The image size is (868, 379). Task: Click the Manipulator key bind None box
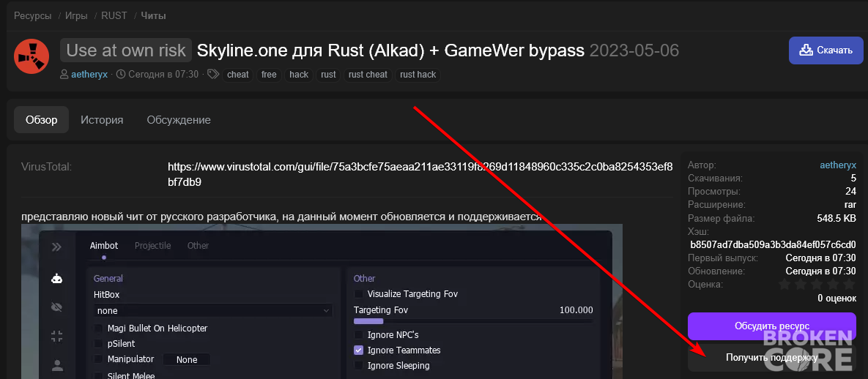[187, 360]
